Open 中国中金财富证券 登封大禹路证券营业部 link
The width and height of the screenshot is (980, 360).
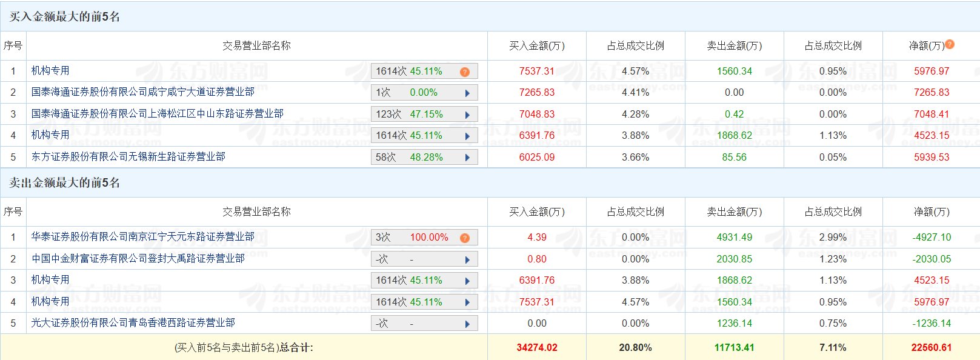(138, 259)
